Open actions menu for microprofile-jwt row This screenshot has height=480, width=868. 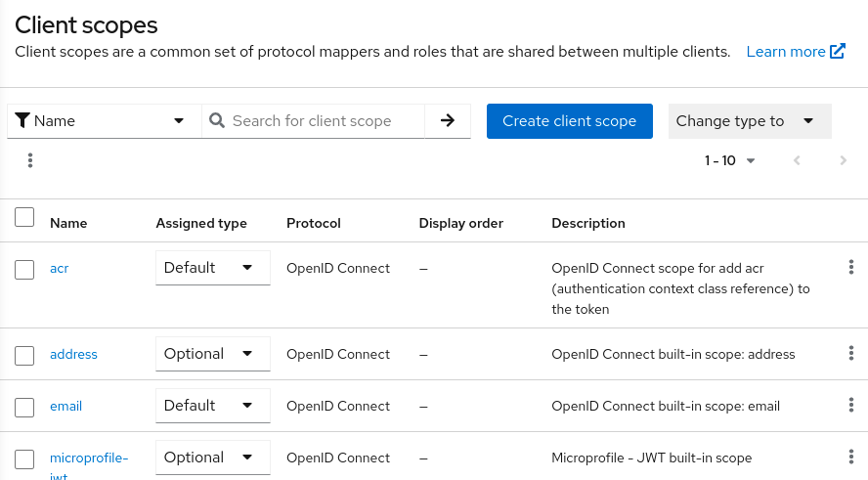(x=850, y=457)
